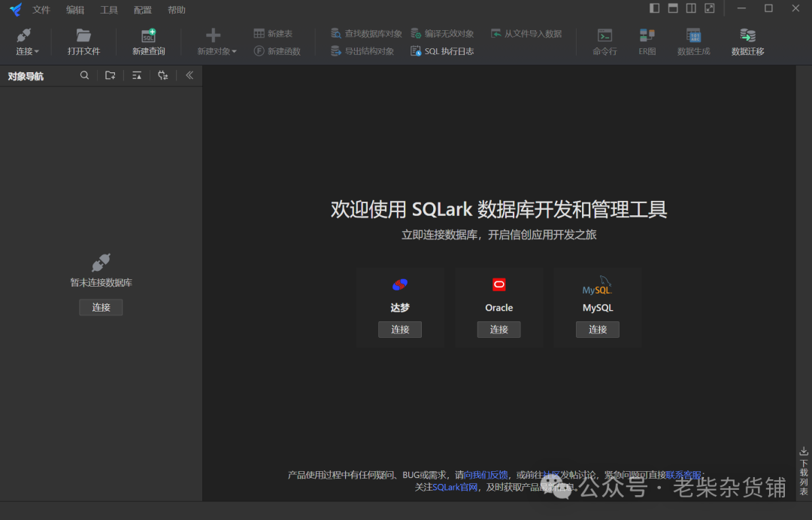Click the collapse-all list icon in 对象导航
This screenshot has height=520, width=812.
137,76
